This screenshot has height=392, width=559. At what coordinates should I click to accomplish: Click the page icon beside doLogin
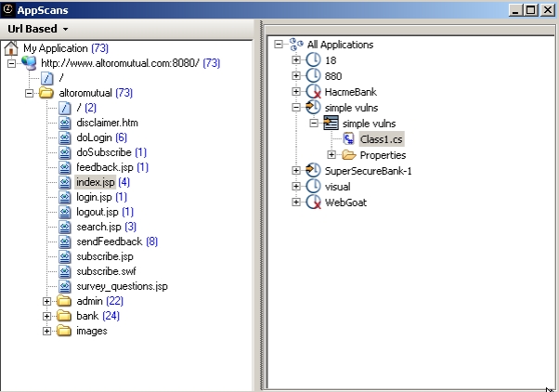pyautogui.click(x=64, y=137)
